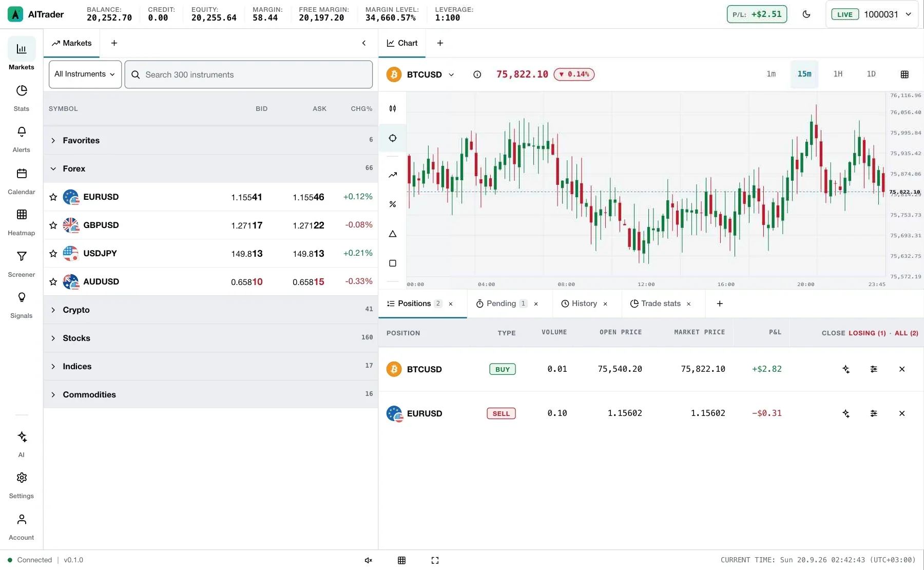Open chart layout grid icon
Image resolution: width=924 pixels, height=570 pixels.
pos(904,74)
